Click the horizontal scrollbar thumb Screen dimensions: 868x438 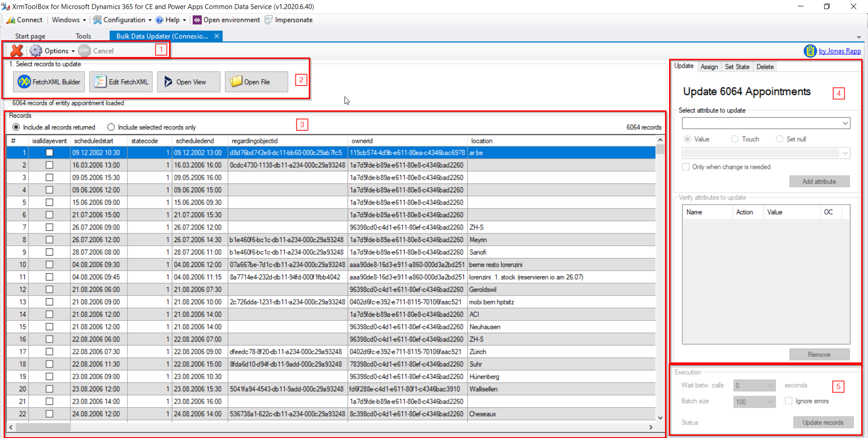43,427
